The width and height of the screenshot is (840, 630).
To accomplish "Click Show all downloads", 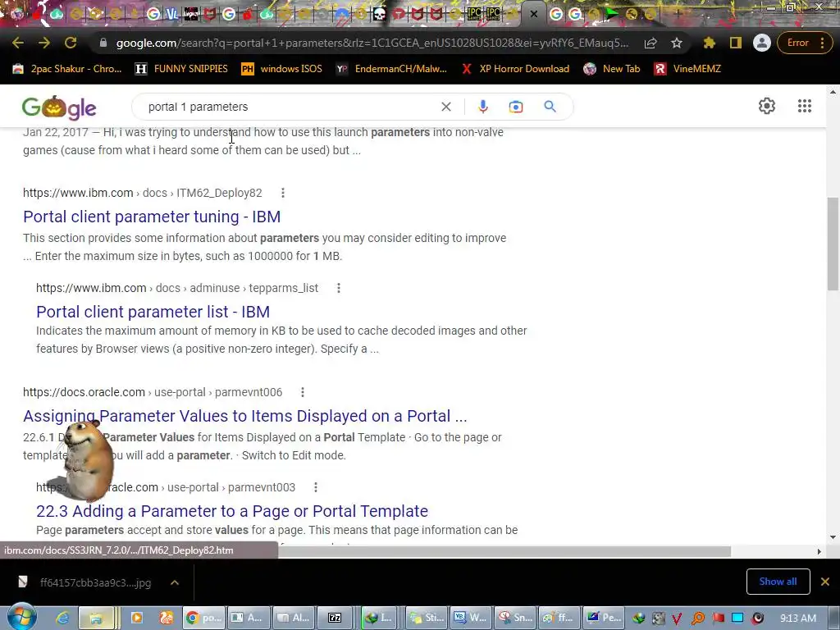I will coord(778,582).
